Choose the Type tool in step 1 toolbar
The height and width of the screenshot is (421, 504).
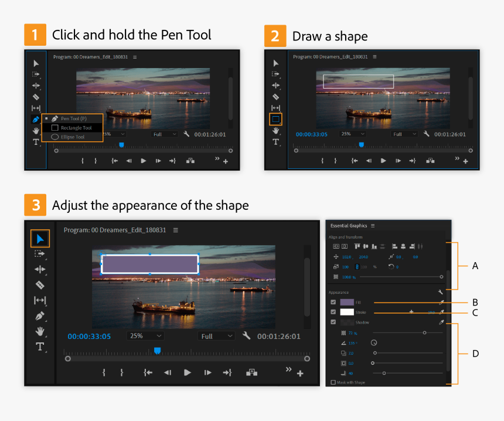[36, 142]
